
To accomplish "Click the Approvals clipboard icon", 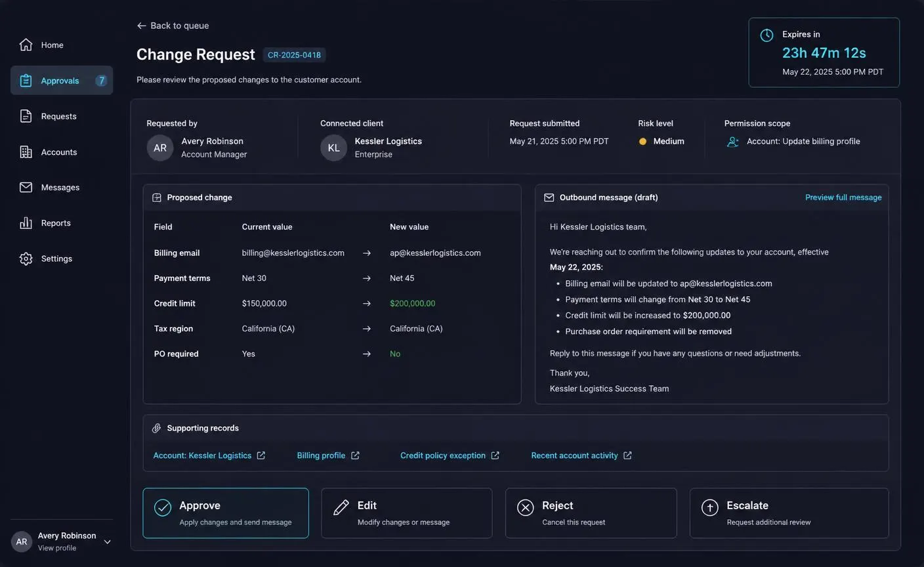I will 26,81.
